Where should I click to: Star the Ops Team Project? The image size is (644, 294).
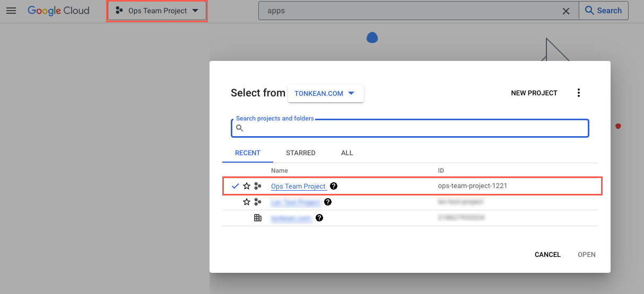coord(246,186)
